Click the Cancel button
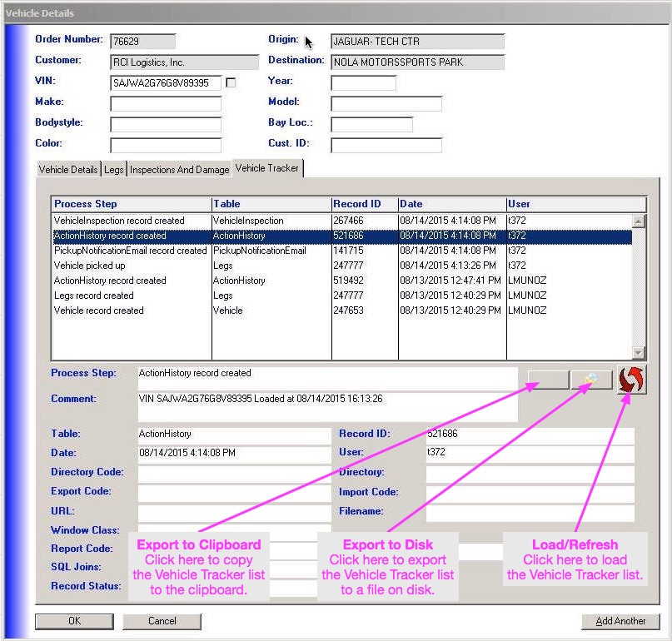This screenshot has width=672, height=641. (162, 621)
